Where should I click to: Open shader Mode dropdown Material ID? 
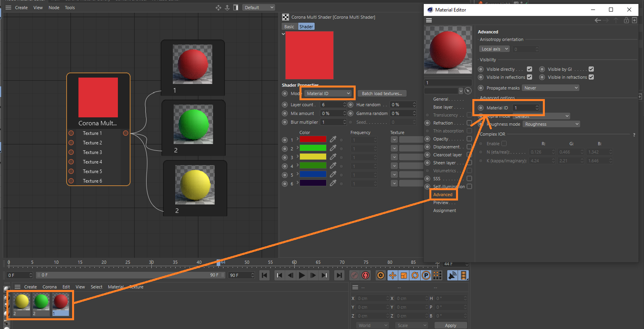point(329,93)
